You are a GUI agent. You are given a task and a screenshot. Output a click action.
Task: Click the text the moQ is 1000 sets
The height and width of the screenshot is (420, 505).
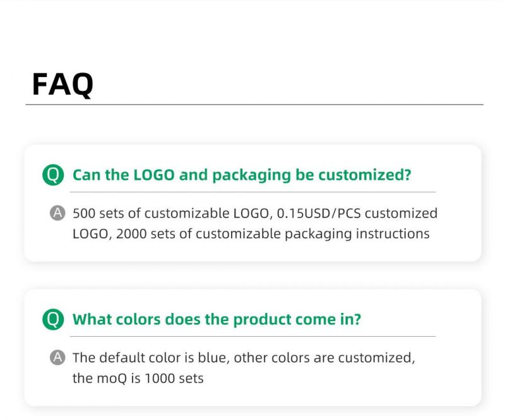pyautogui.click(x=138, y=378)
